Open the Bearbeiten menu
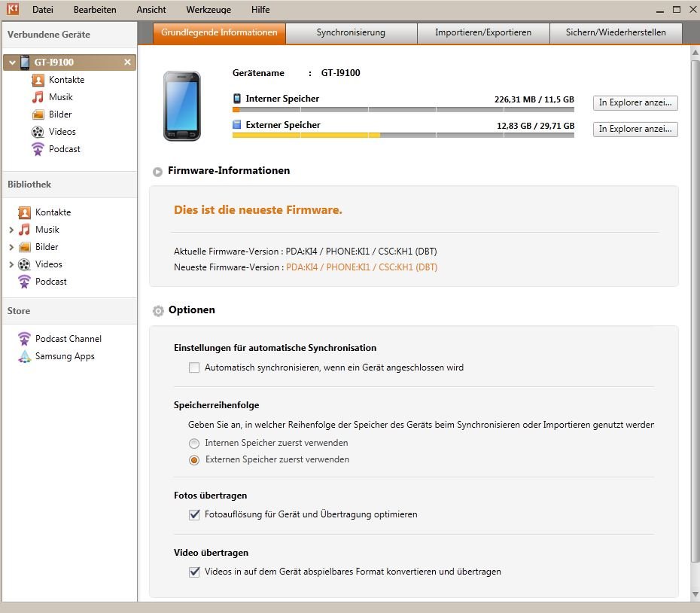The height and width of the screenshot is (613, 700). pos(95,9)
